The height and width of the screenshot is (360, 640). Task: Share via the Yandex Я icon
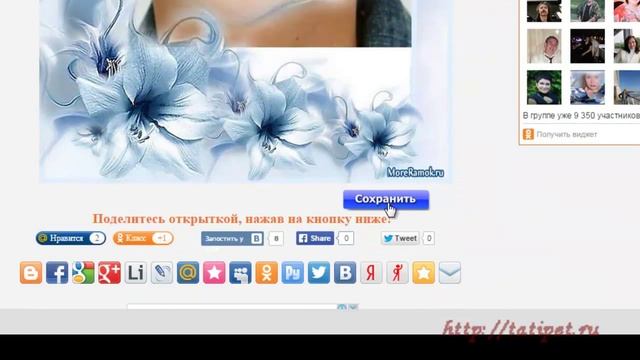click(371, 273)
